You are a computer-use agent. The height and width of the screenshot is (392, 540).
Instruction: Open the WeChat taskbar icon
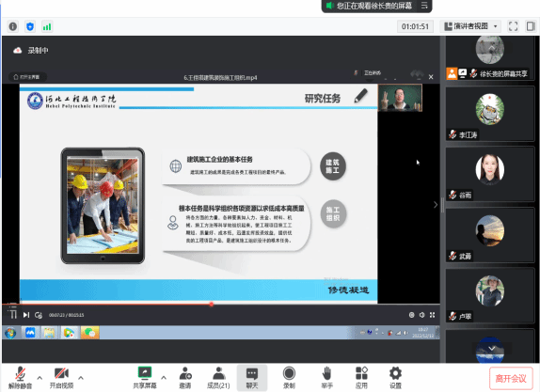pos(90,333)
